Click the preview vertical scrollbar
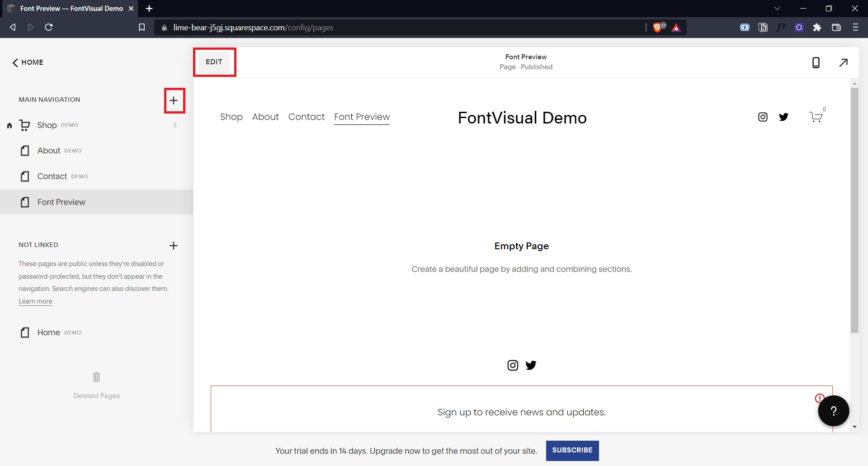This screenshot has height=466, width=868. click(854, 210)
